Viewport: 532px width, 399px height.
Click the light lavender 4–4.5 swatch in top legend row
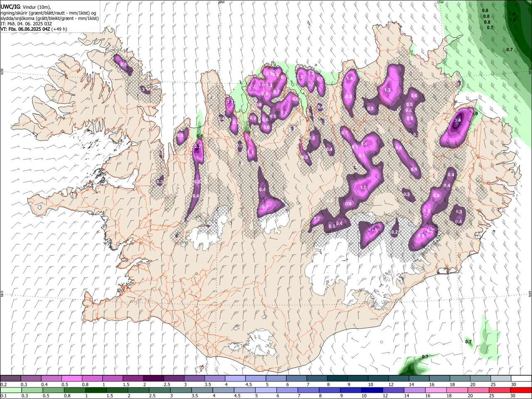[x=235, y=379]
